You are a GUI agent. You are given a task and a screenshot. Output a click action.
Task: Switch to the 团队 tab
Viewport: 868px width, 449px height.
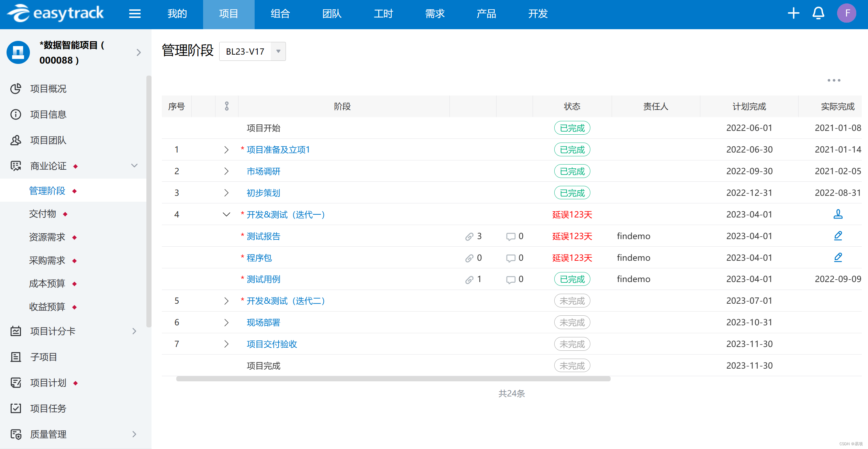332,14
